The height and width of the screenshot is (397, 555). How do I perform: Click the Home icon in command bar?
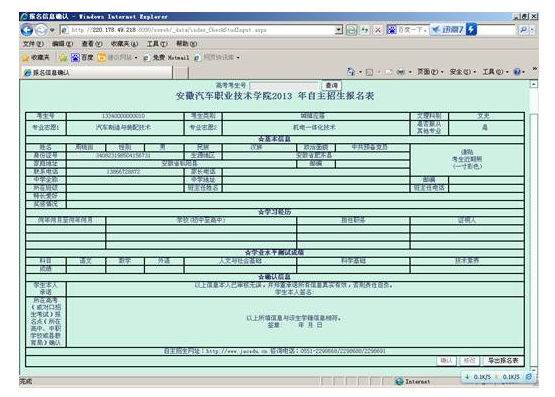351,72
